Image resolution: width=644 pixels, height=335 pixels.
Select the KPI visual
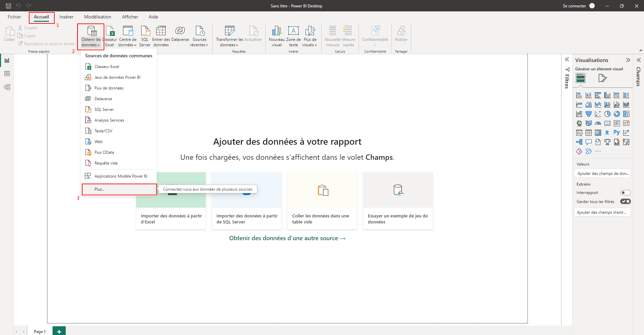click(x=626, y=124)
